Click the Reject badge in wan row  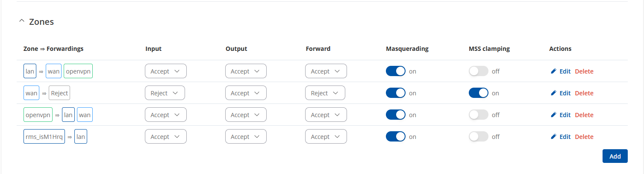tap(59, 93)
